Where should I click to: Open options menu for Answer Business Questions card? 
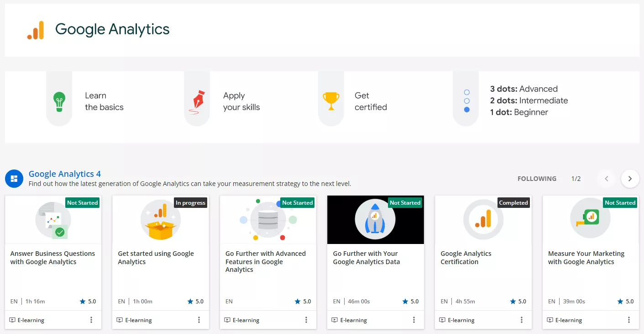click(91, 320)
